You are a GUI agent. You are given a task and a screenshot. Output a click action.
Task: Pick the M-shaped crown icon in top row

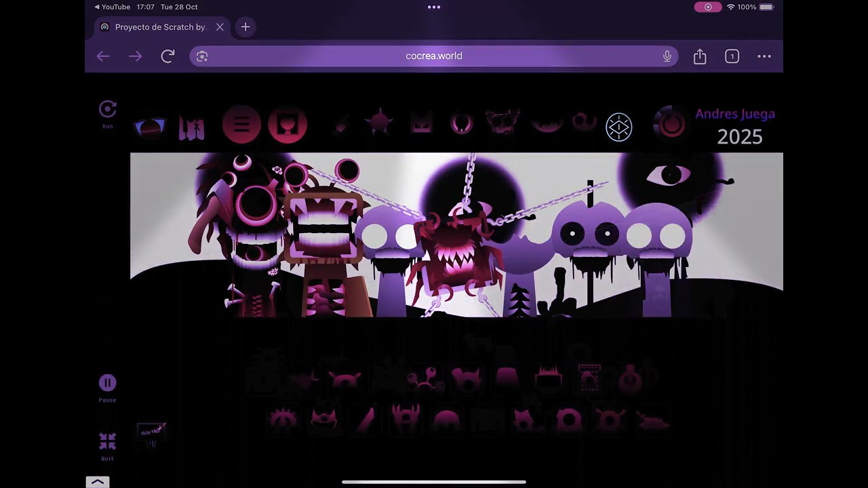421,123
